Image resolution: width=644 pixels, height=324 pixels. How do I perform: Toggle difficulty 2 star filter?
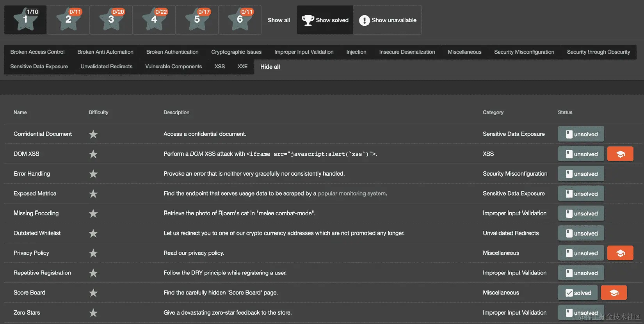[x=68, y=20]
